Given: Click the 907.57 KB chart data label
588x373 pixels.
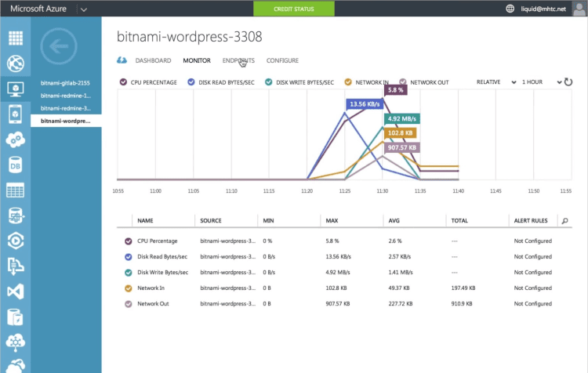Looking at the screenshot, I should [x=402, y=147].
